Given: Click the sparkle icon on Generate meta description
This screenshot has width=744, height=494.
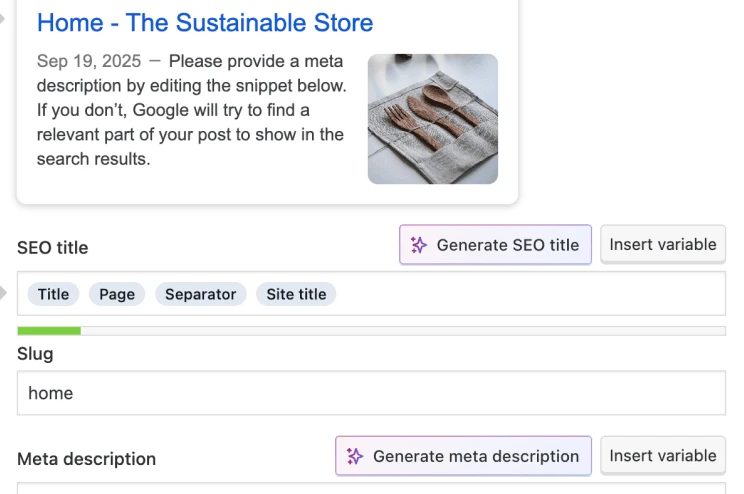Looking at the screenshot, I should click(x=355, y=456).
